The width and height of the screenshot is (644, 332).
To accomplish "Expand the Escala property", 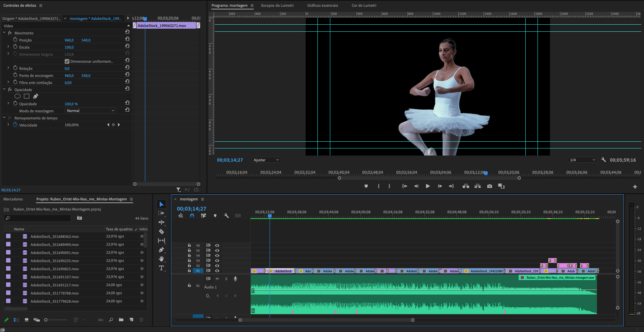I will [8, 47].
